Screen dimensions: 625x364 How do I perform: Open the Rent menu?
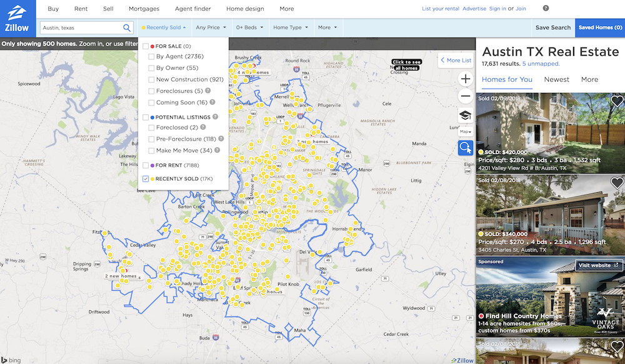coord(81,9)
